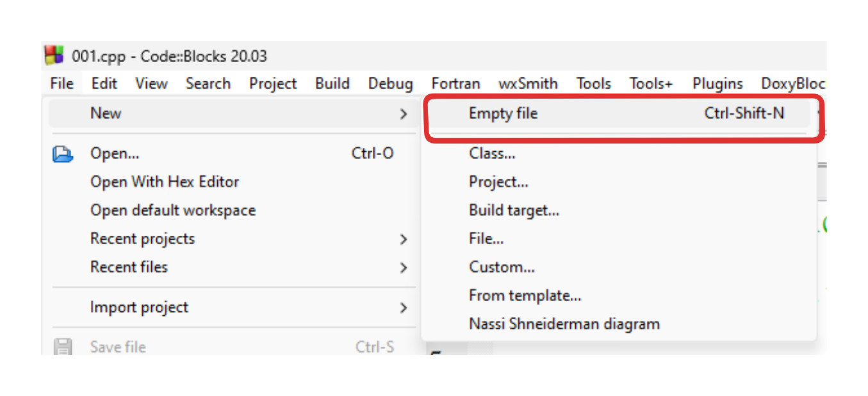Expand the Recent projects submenu arrow
868x396 pixels.
(404, 239)
